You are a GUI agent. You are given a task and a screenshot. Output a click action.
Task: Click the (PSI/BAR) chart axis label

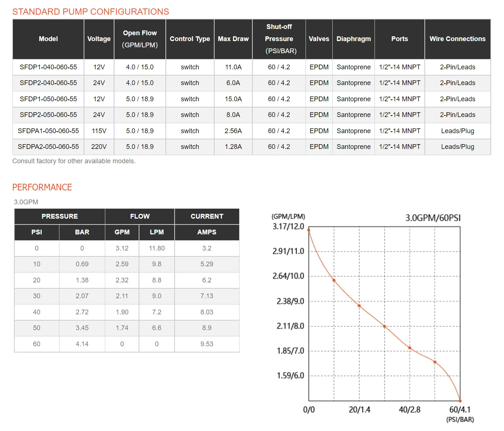(x=460, y=420)
